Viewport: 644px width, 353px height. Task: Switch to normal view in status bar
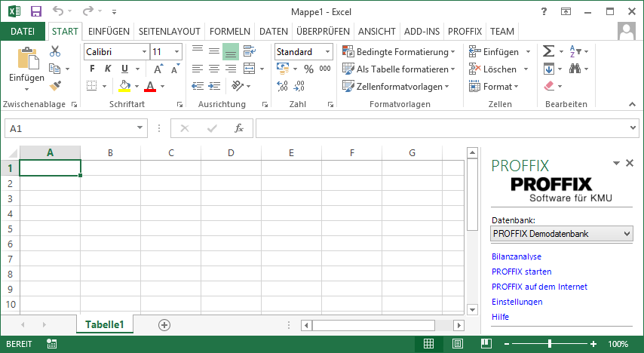[x=428, y=343]
